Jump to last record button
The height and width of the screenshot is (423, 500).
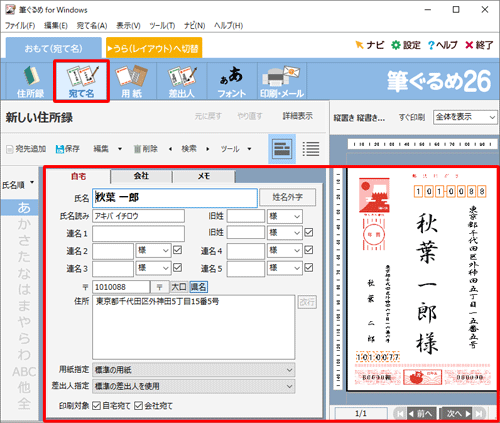click(479, 414)
